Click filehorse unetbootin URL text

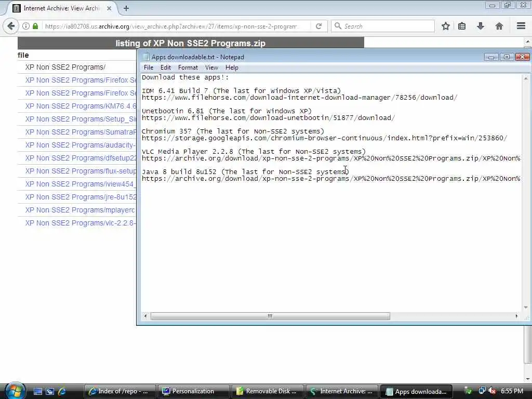point(269,118)
